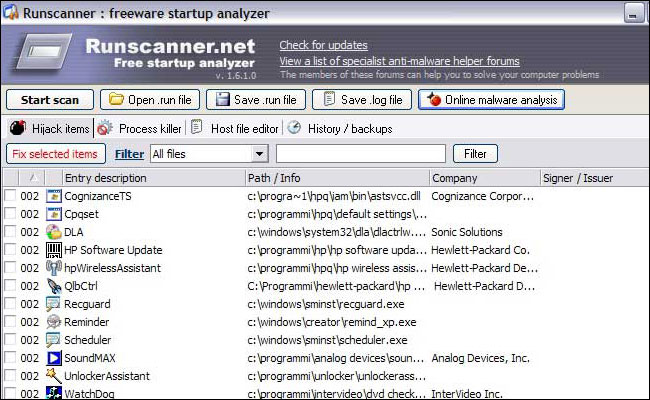Switch to Host file editor tab
The width and height of the screenshot is (650, 400).
[x=235, y=128]
